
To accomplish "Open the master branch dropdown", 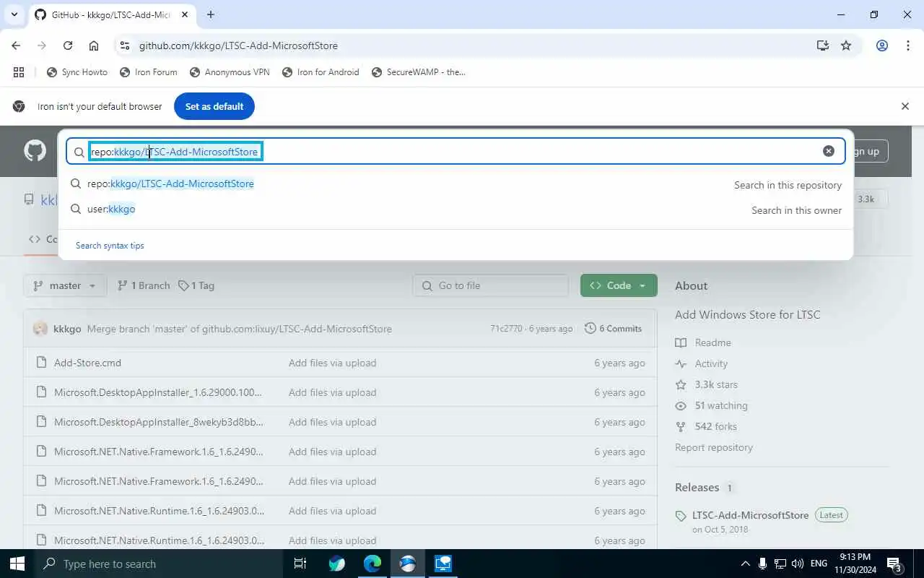I will point(65,285).
